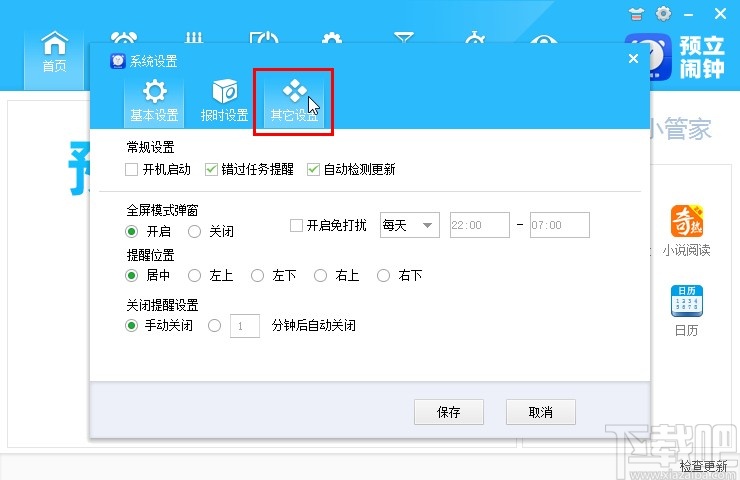
Task: Click the 07:00 end time field
Action: (560, 225)
